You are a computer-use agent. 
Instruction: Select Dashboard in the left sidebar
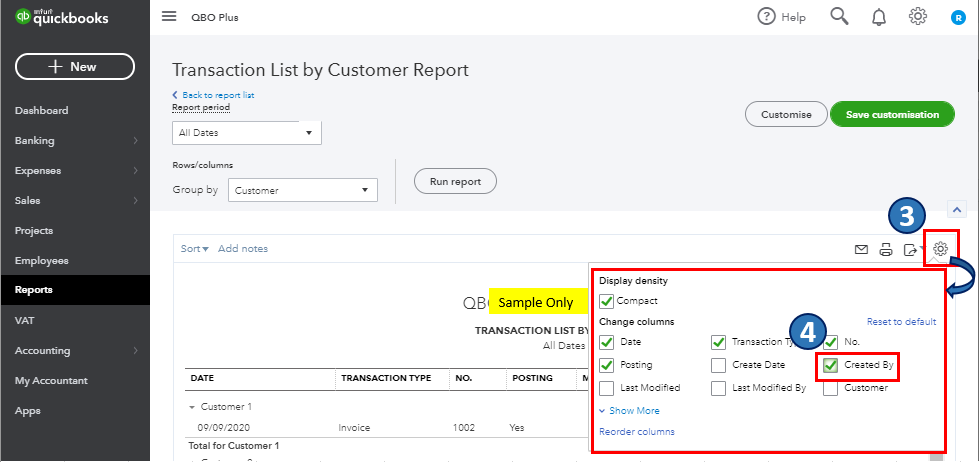pyautogui.click(x=41, y=110)
